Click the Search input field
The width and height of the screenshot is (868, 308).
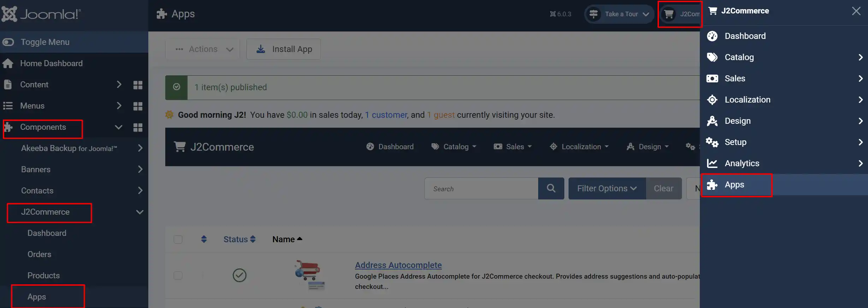pyautogui.click(x=481, y=189)
